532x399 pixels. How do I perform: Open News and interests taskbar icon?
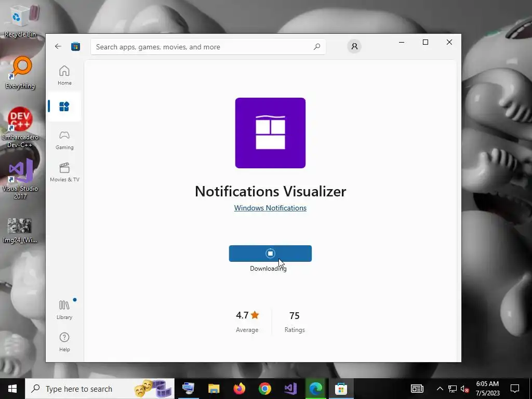point(417,389)
